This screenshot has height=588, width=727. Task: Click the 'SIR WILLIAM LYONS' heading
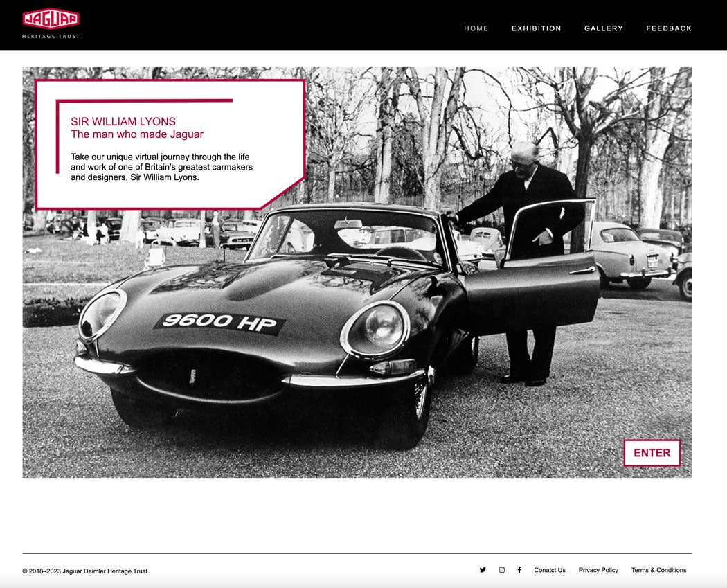point(123,121)
